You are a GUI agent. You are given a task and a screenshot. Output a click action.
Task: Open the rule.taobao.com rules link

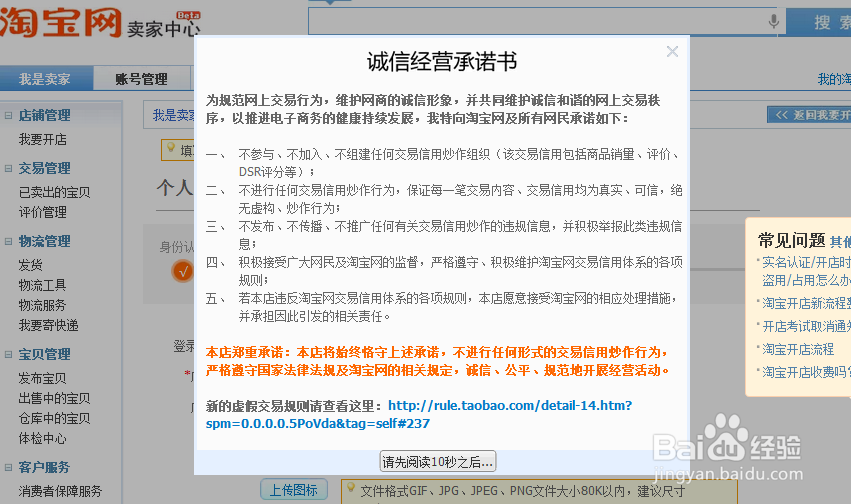pyautogui.click(x=509, y=405)
